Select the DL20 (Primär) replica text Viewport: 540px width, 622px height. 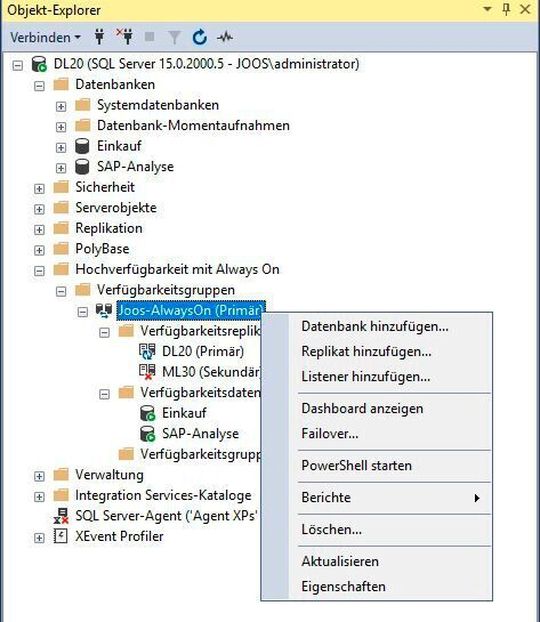(x=203, y=351)
